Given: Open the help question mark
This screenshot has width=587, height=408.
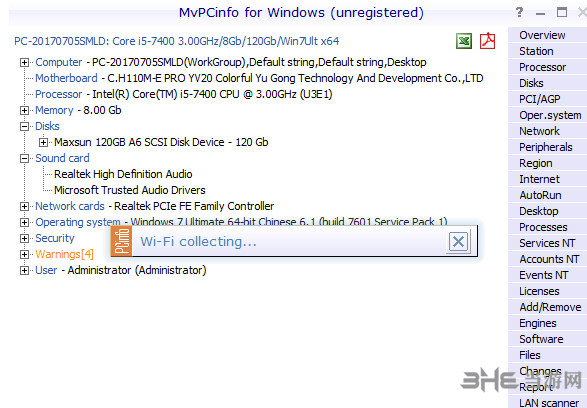Looking at the screenshot, I should point(519,12).
